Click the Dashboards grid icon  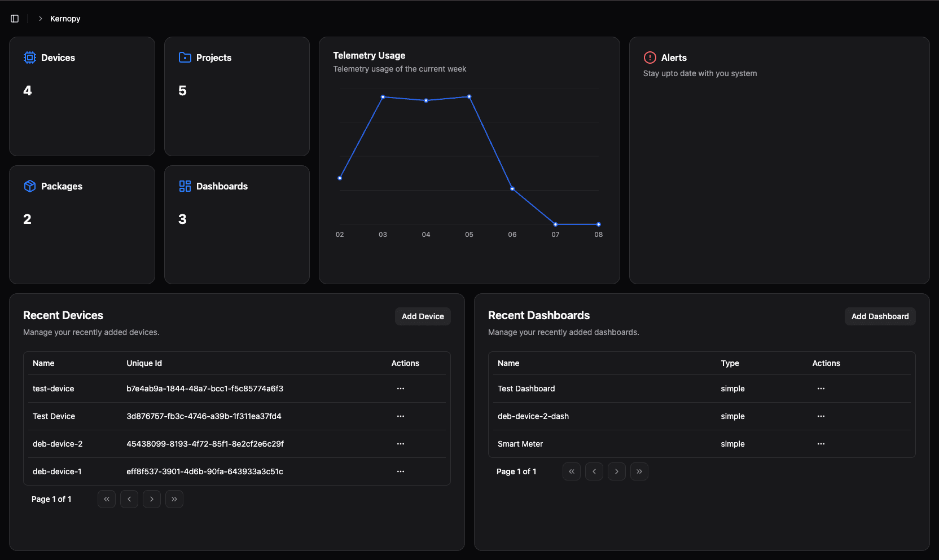tap(185, 186)
